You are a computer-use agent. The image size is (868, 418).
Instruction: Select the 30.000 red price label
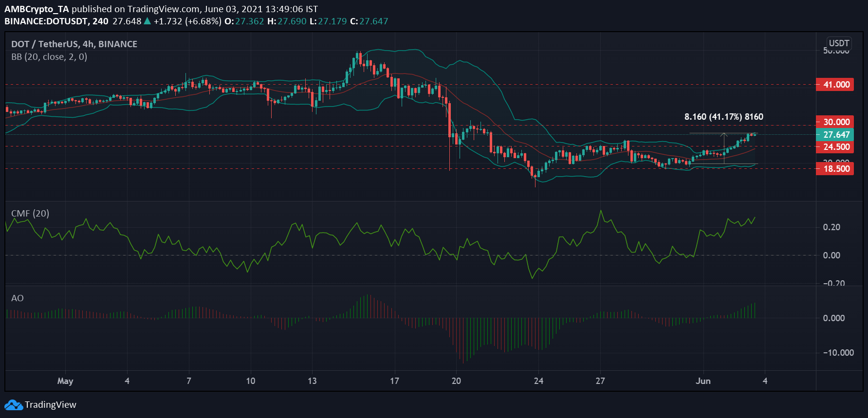[x=835, y=122]
